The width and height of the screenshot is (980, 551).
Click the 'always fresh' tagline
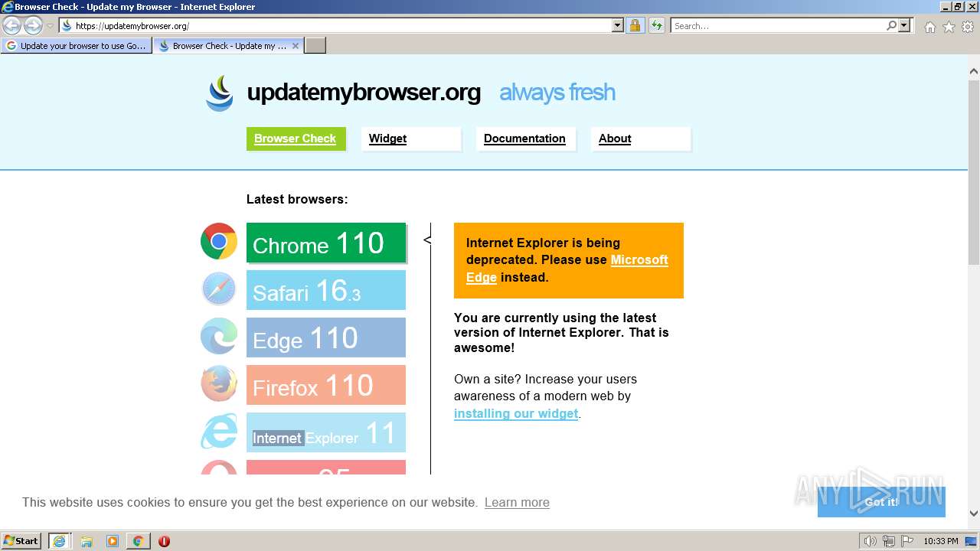557,93
